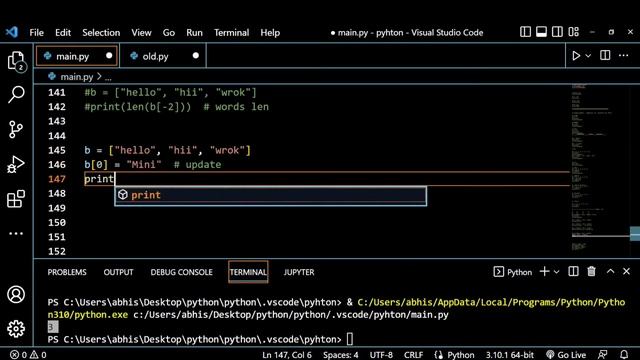Open the File menu
Viewport: 640px width, 360px height.
click(x=36, y=33)
